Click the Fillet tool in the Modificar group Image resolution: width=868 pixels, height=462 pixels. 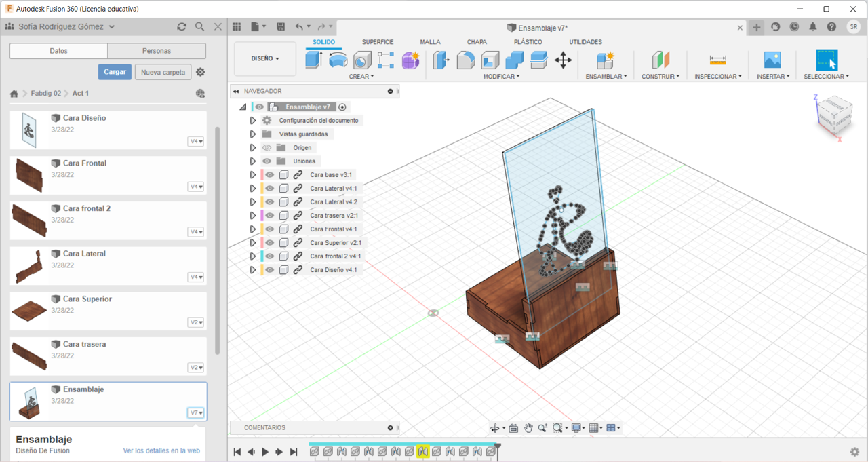(465, 60)
